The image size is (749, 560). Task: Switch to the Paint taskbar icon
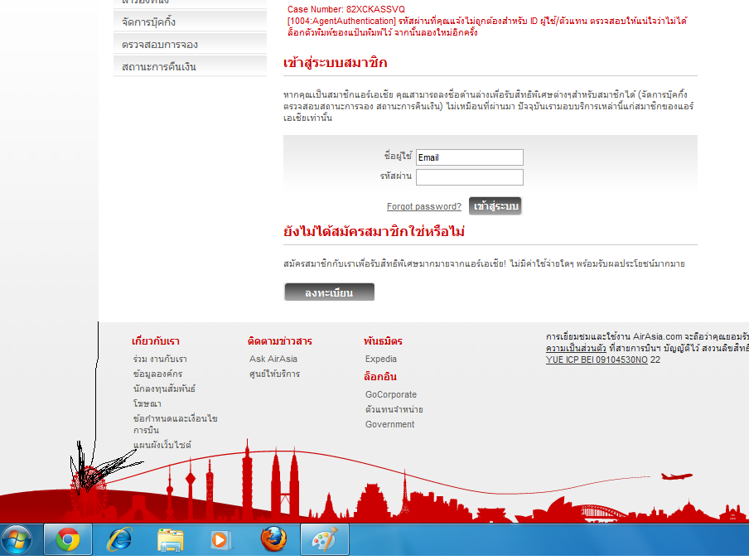[x=325, y=540]
